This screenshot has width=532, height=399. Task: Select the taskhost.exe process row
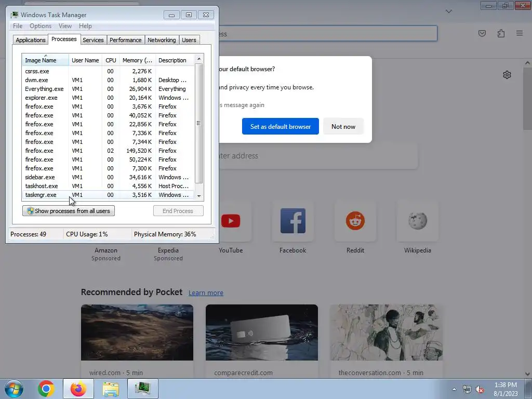point(108,186)
